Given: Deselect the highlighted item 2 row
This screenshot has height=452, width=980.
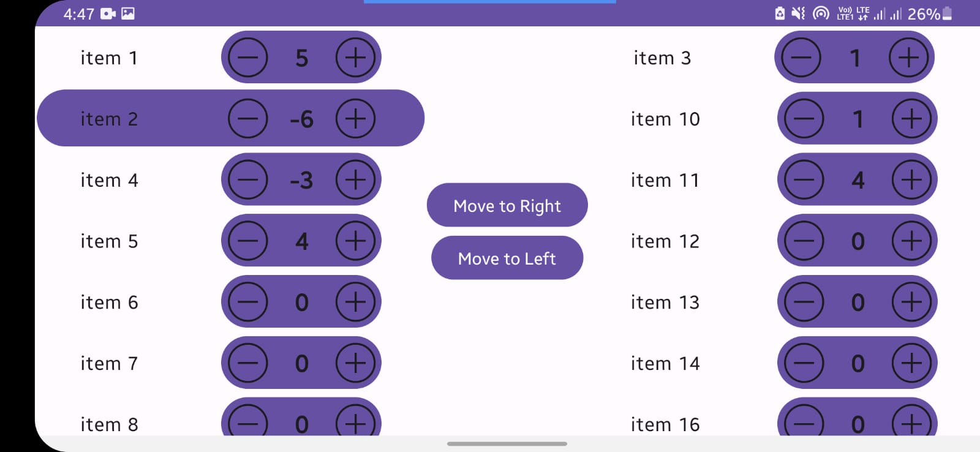Looking at the screenshot, I should click(x=109, y=119).
